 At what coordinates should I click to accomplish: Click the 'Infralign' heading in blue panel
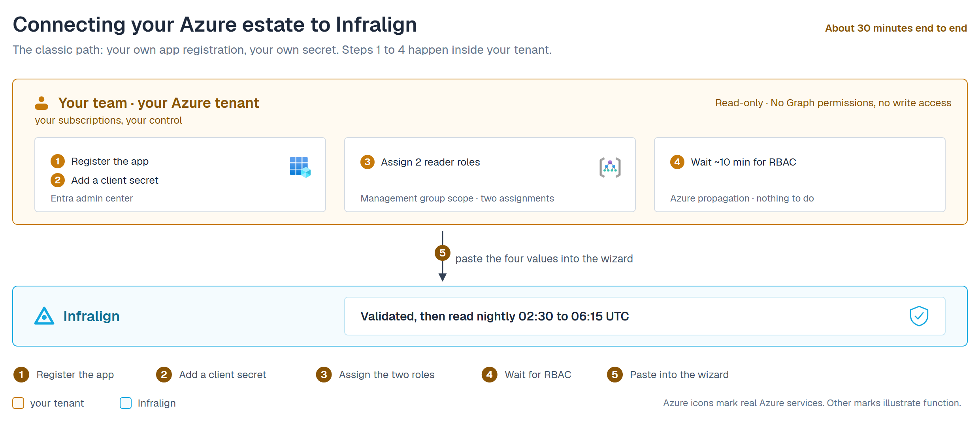92,316
